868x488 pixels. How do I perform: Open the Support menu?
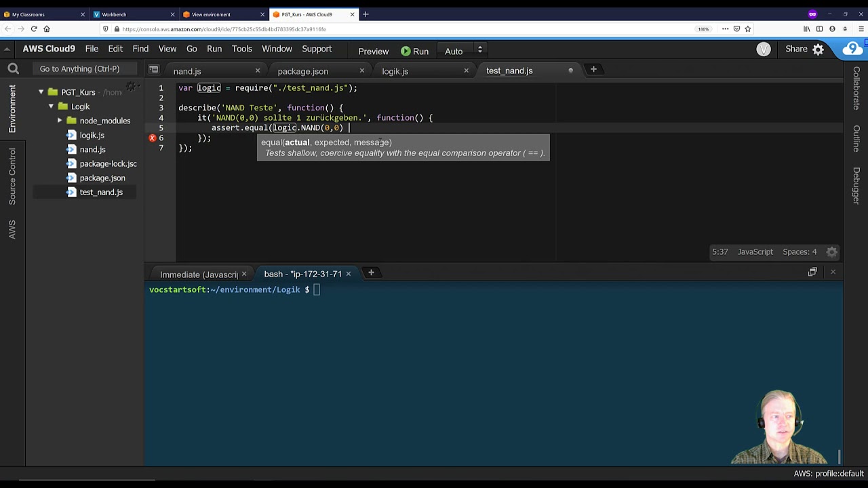[x=317, y=49]
